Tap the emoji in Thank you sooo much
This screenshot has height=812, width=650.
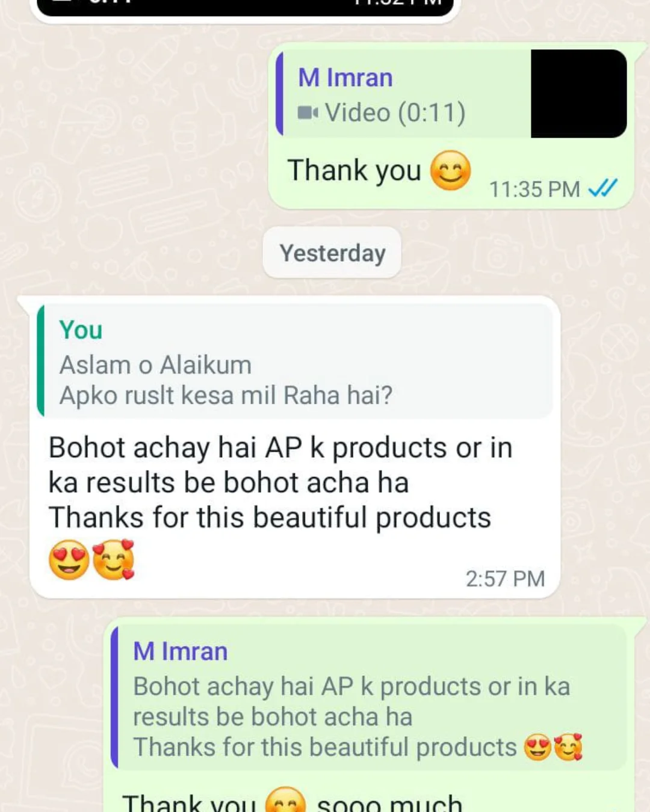286,800
